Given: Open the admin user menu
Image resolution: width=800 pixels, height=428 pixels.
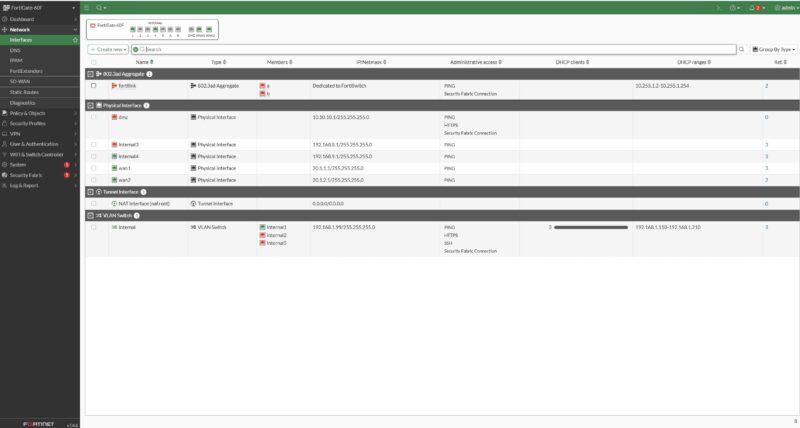Looking at the screenshot, I should (786, 8).
